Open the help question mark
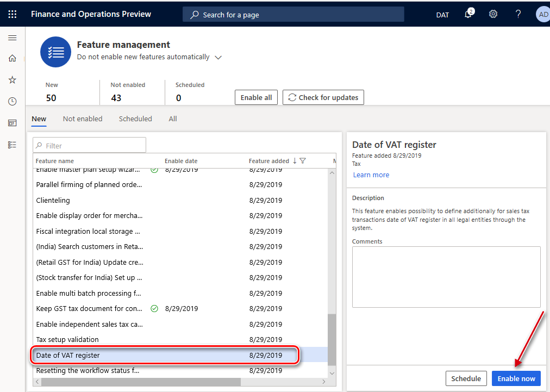 tap(518, 14)
